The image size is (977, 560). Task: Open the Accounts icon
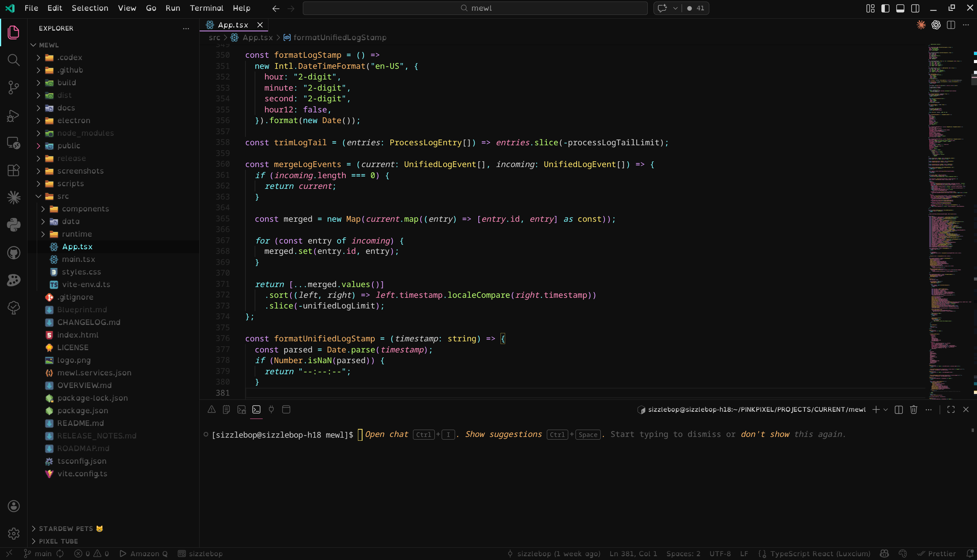point(13,506)
